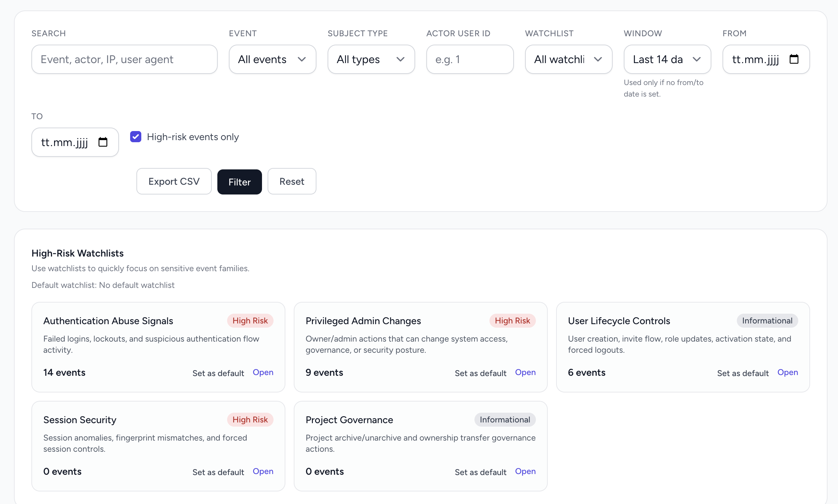Open the TO date calendar picker icon
This screenshot has height=504, width=838.
pos(103,142)
